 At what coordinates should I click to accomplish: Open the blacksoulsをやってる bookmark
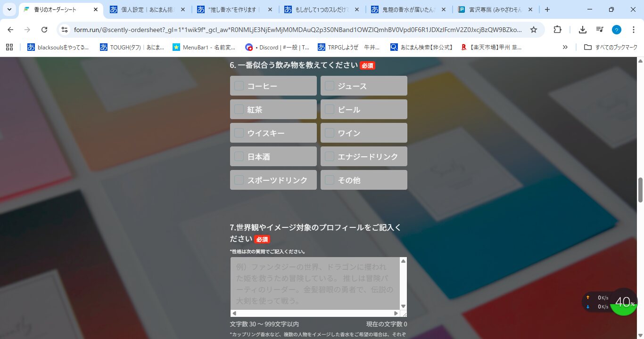[x=58, y=47]
